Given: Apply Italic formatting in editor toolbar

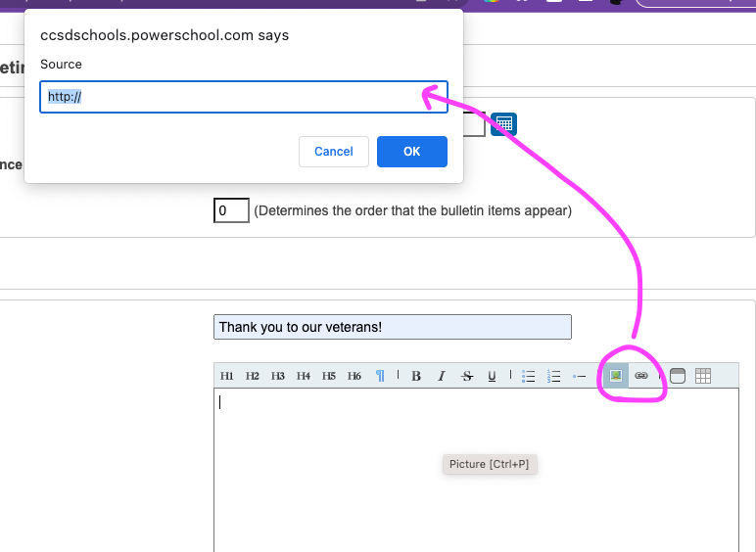Looking at the screenshot, I should [x=442, y=376].
